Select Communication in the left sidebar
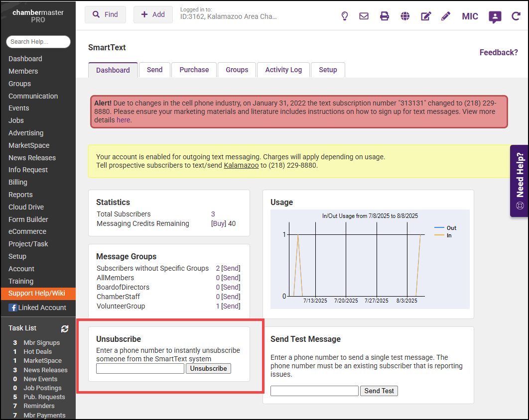529x420 pixels. (x=33, y=96)
